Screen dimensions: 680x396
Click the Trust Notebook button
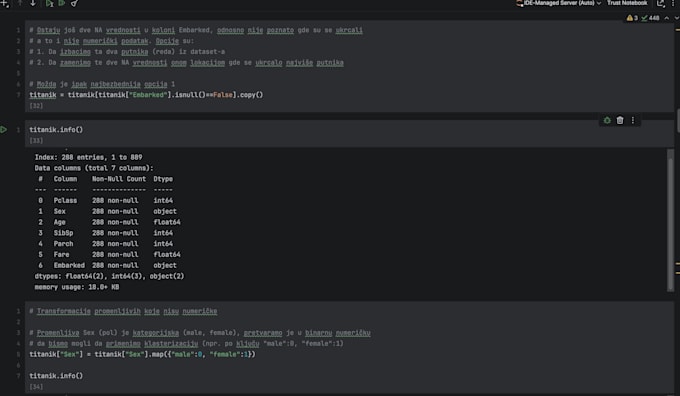tap(627, 3)
